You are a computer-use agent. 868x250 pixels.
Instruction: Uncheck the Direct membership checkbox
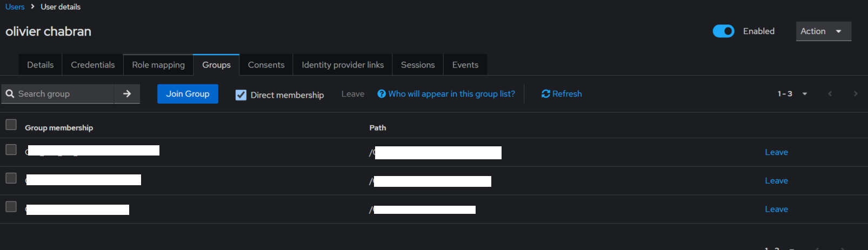coord(241,95)
